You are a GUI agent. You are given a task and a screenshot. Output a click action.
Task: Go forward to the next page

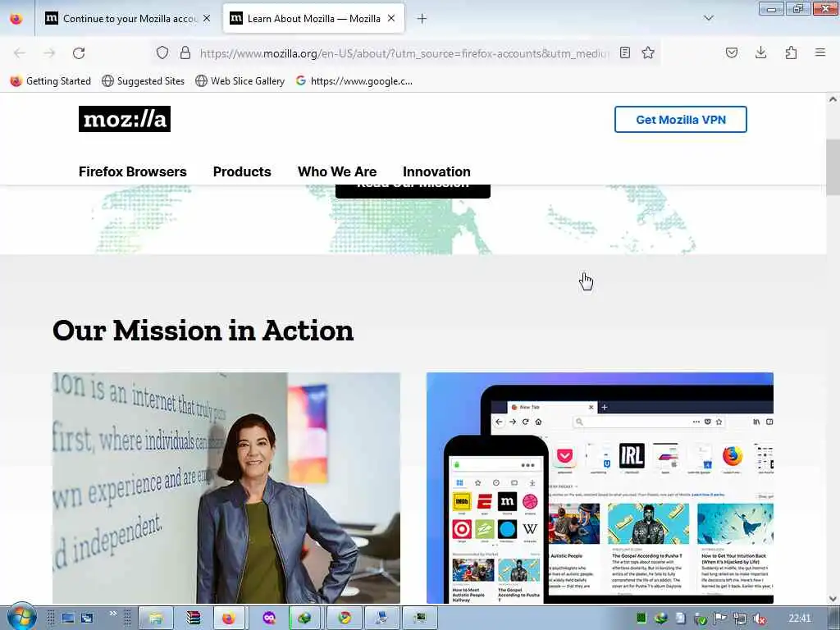pos(49,53)
